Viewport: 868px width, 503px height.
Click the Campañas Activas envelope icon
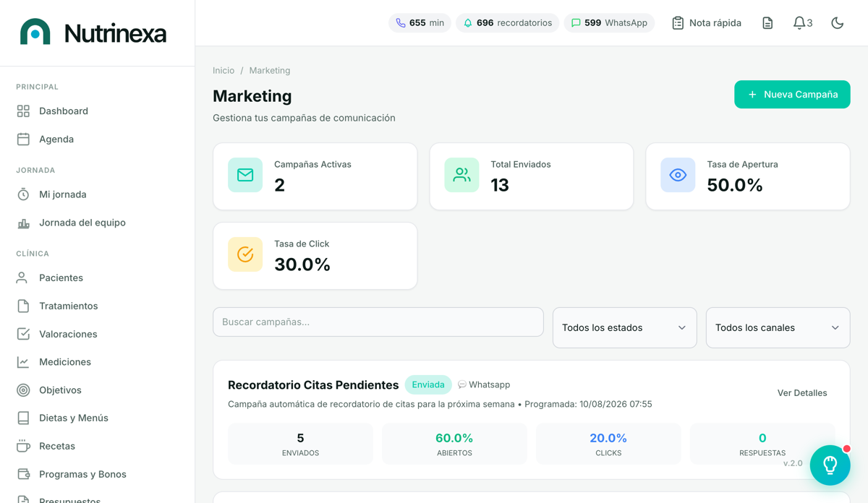[245, 175]
